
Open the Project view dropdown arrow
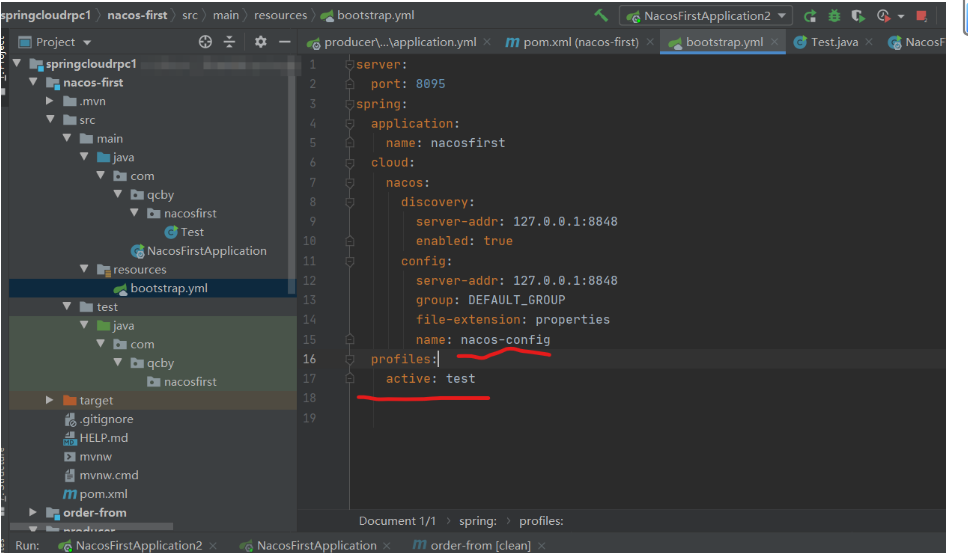[87, 43]
